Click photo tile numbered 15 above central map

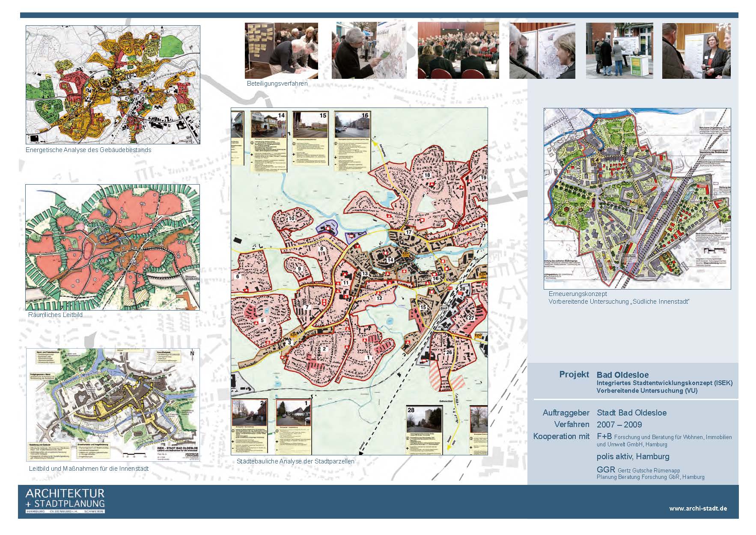310,141
